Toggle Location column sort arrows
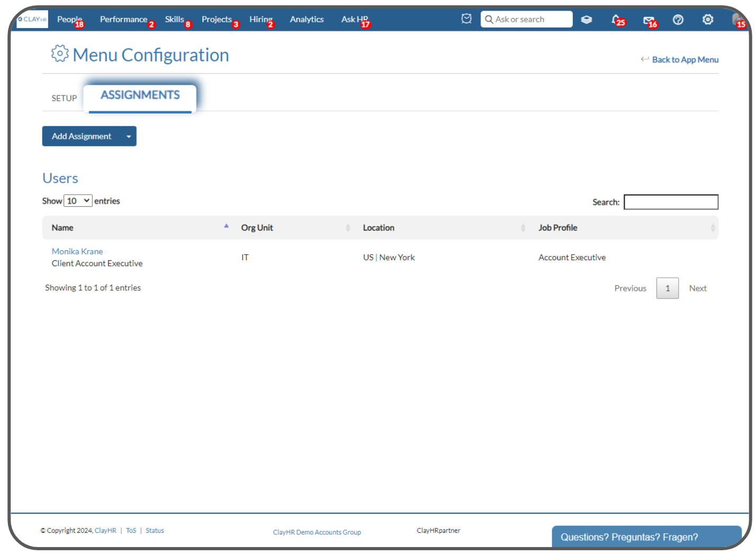This screenshot has width=756, height=555. [523, 227]
